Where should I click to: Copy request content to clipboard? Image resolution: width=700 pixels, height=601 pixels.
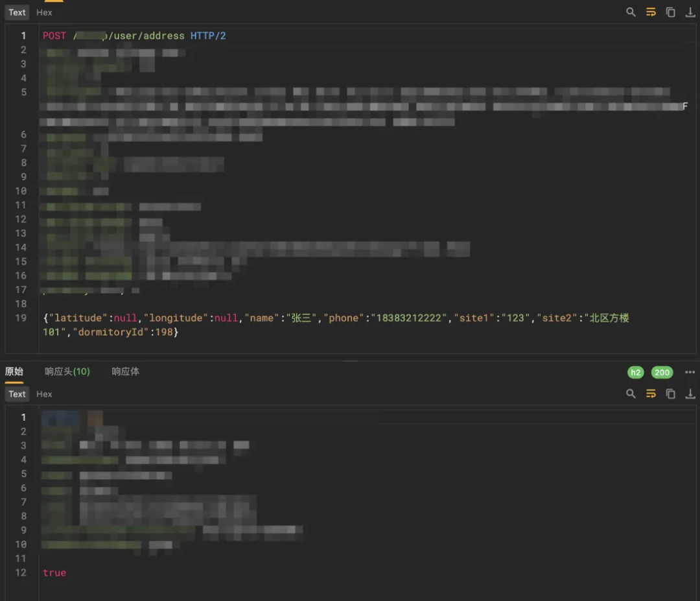671,12
